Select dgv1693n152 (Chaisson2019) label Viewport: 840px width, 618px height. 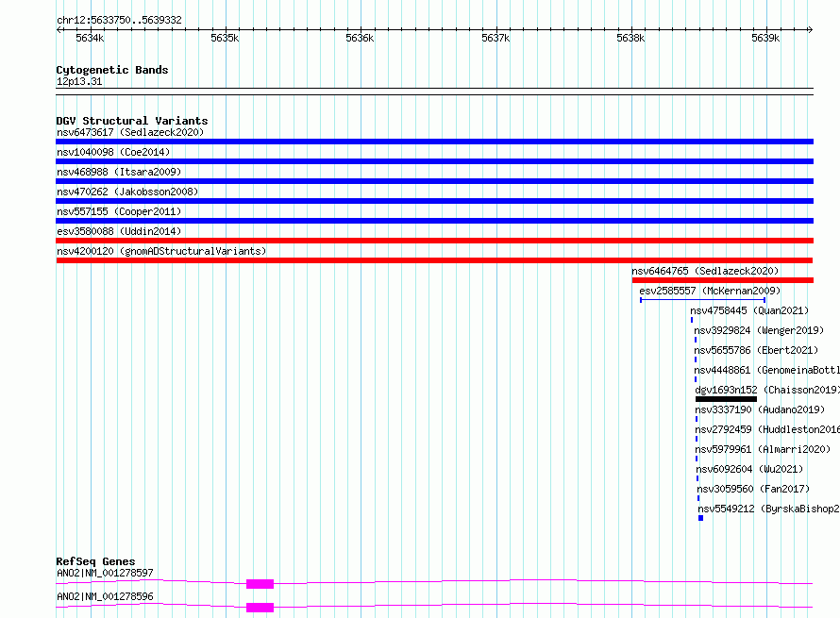(x=767, y=390)
